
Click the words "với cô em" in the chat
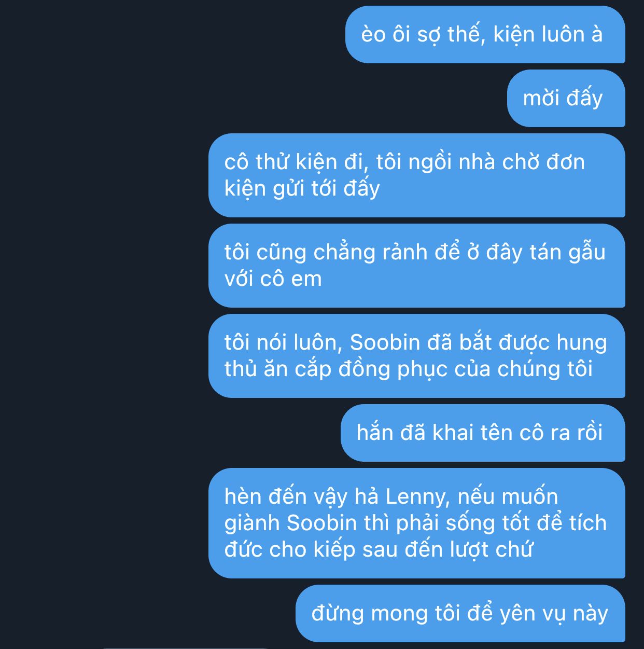point(273,279)
